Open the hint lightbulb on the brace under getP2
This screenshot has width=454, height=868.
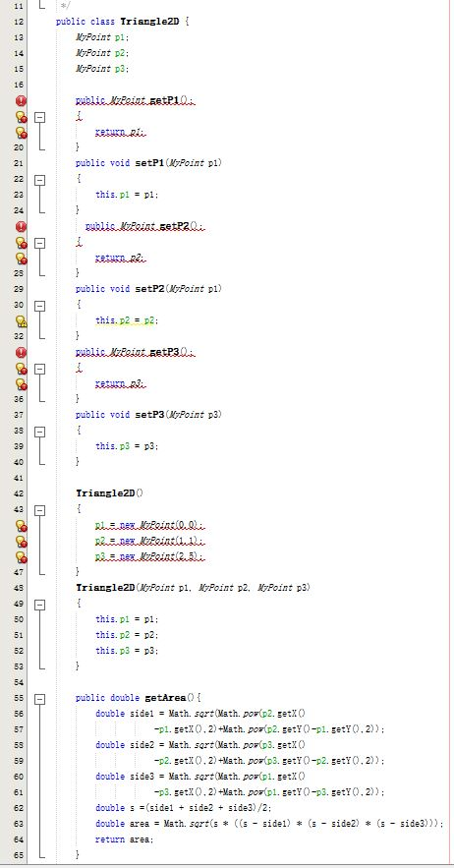[x=21, y=243]
